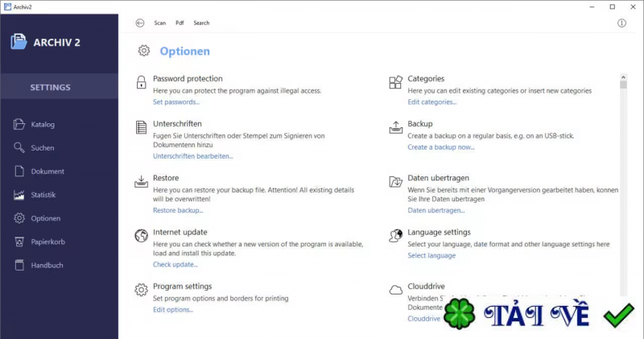Click the Categories blocks icon
Viewport: 644px width, 339px height.
click(395, 82)
